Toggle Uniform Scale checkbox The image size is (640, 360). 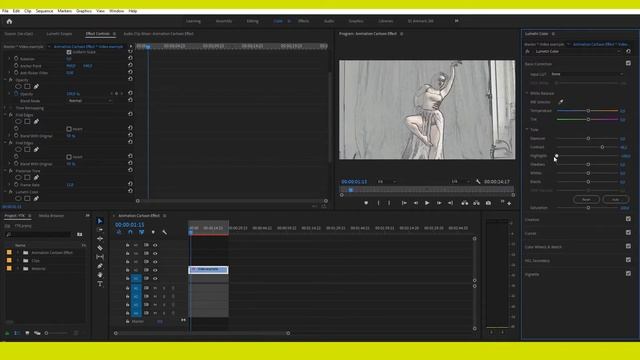pyautogui.click(x=69, y=52)
